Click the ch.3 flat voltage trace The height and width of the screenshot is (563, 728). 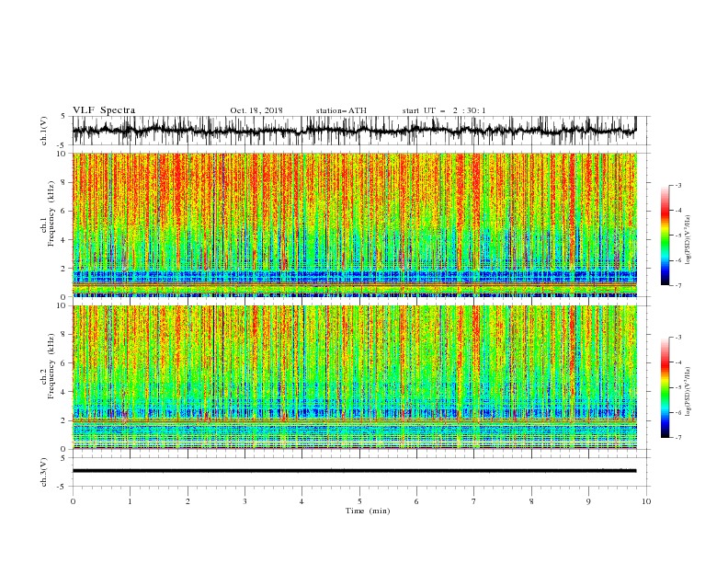pos(354,471)
